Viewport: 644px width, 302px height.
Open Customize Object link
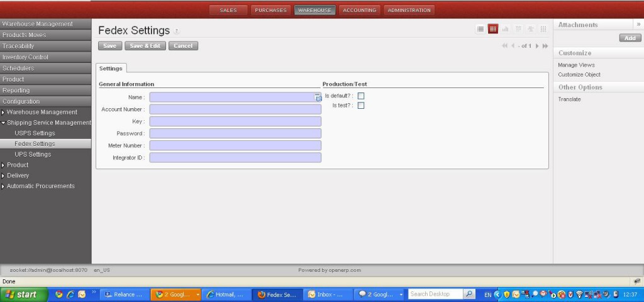pos(579,75)
